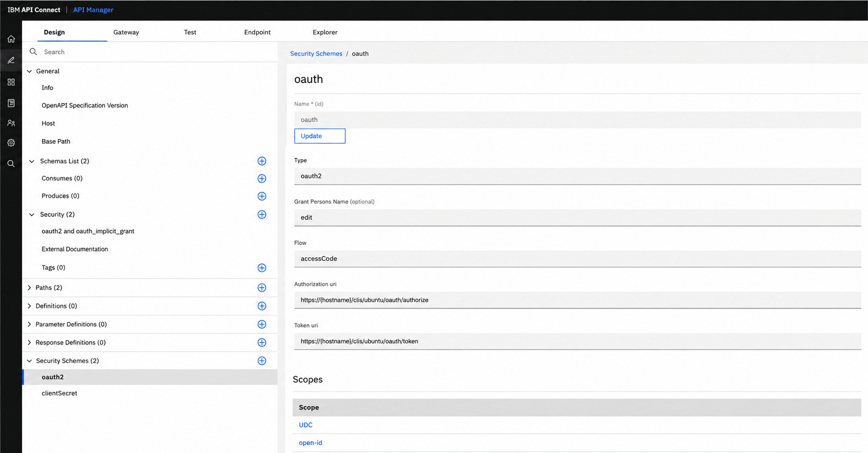
Task: Collapse the Schemas List section
Action: click(32, 161)
